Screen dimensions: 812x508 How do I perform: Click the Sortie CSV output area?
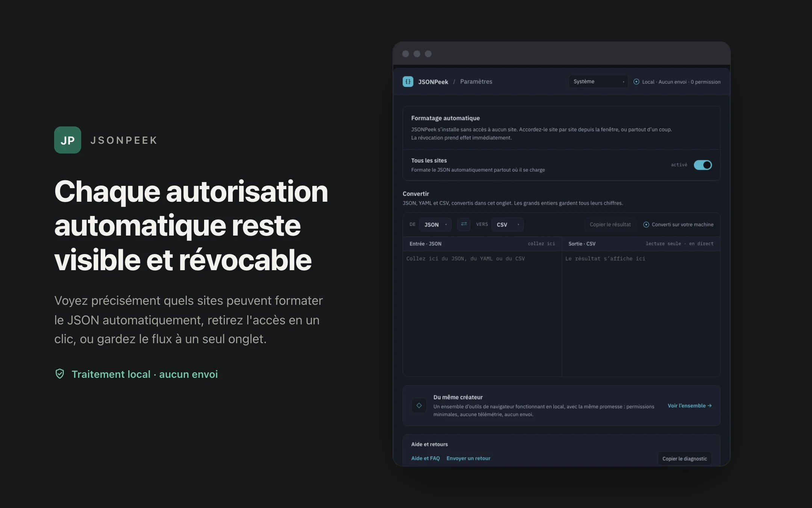641,313
